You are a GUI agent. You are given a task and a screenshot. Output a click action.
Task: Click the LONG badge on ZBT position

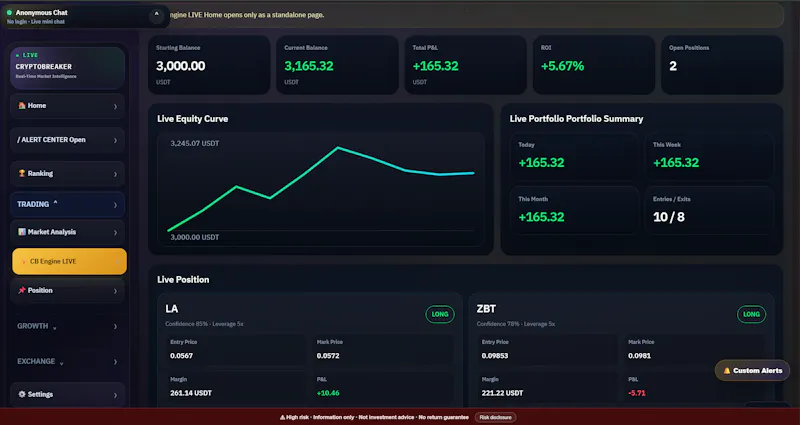pos(751,314)
